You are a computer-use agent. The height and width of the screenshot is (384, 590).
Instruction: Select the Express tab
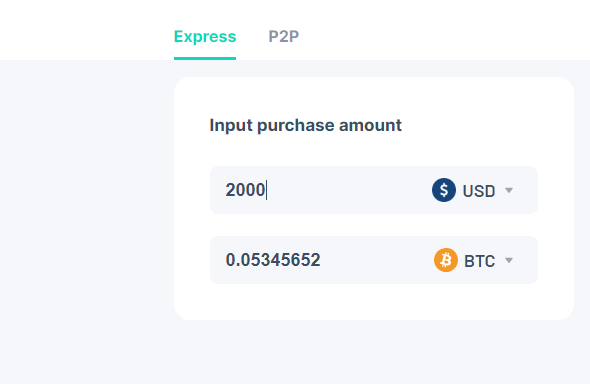coord(205,37)
